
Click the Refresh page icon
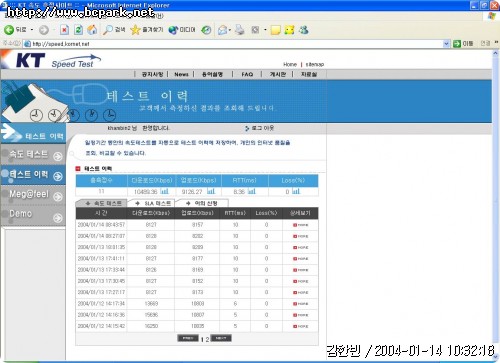coord(78,30)
